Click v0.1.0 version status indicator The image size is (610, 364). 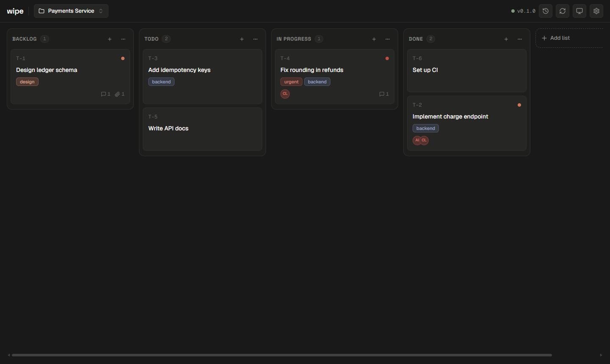click(x=523, y=11)
